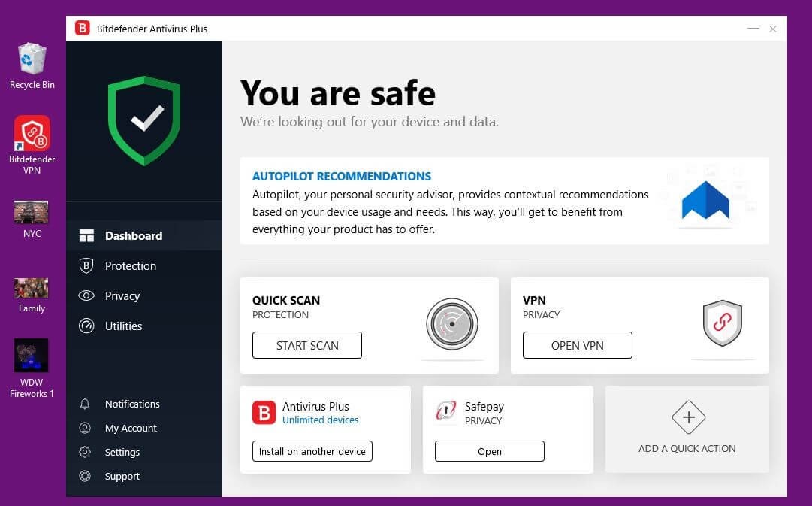Click the Notifications bell icon
This screenshot has height=506, width=812.
85,404
